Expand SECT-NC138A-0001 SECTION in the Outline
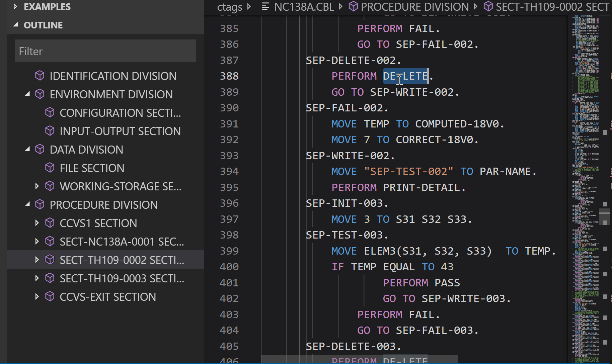Screen dimensions: 612x364 [37, 241]
